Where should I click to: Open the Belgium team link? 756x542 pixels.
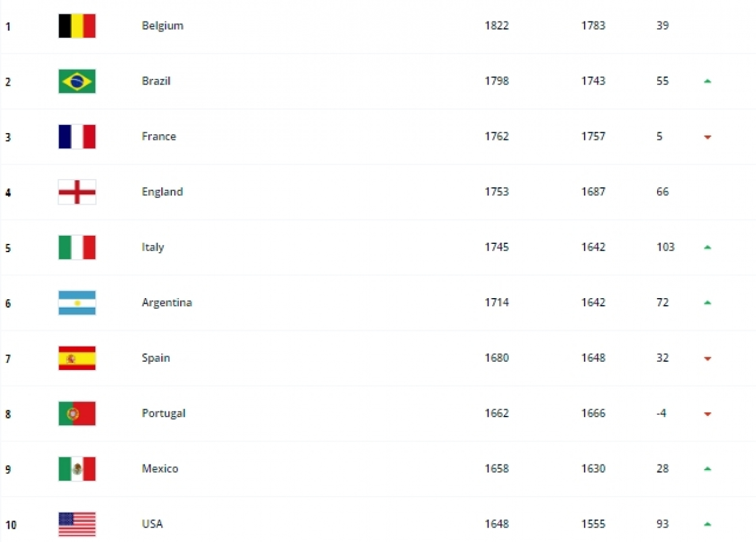163,26
